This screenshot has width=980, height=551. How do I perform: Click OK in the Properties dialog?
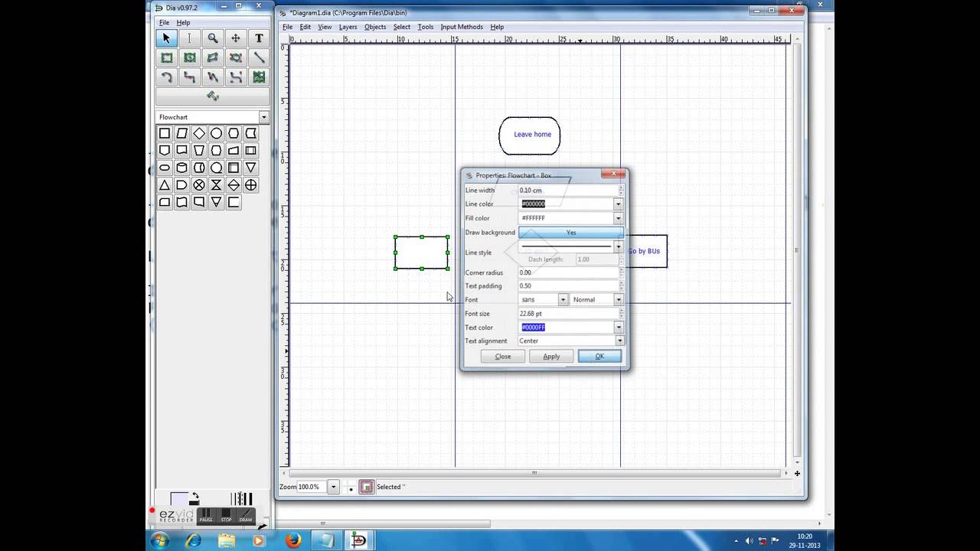click(x=599, y=357)
